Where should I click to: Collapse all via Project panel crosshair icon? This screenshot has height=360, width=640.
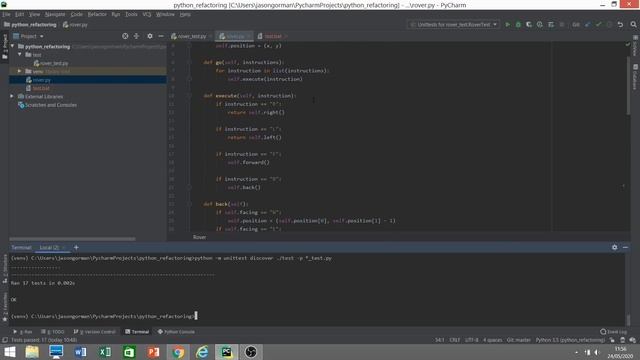tap(136, 36)
